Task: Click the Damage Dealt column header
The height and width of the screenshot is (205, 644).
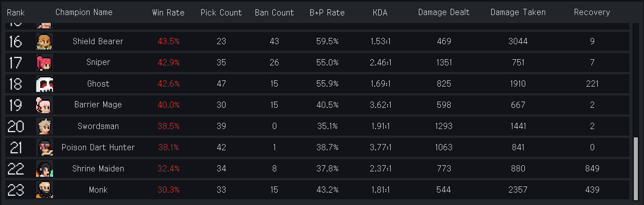Action: (444, 12)
